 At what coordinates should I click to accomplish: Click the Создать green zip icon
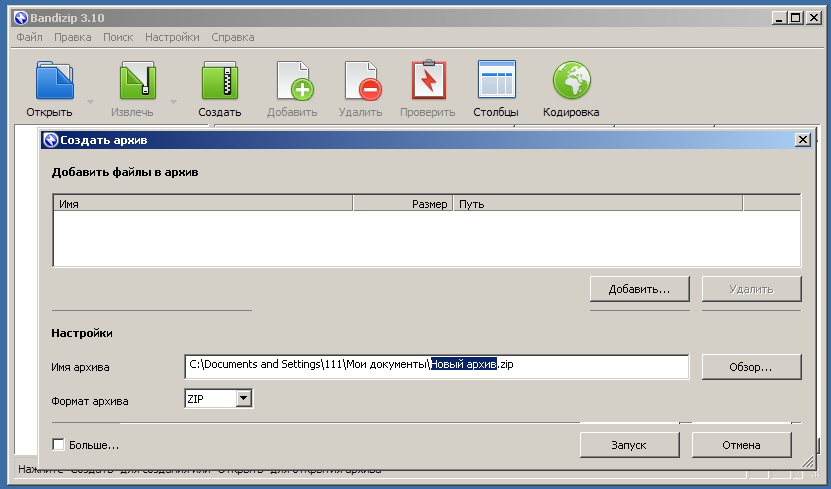219,80
